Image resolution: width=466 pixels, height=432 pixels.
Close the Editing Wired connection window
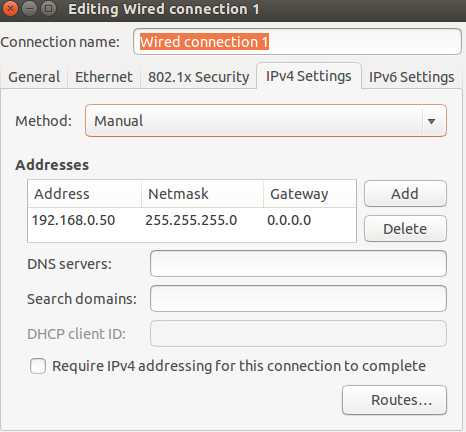(x=10, y=9)
